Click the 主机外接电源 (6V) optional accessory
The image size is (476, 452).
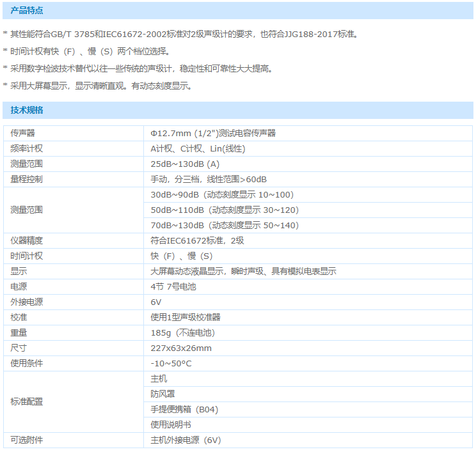[186, 440]
